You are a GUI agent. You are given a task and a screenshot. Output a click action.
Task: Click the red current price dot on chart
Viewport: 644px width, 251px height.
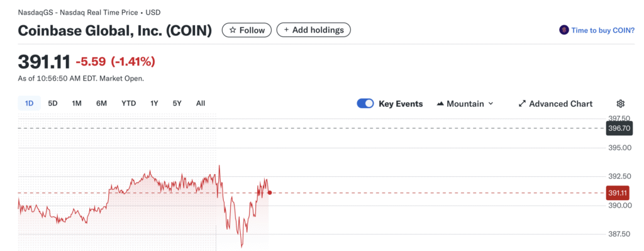coord(269,192)
